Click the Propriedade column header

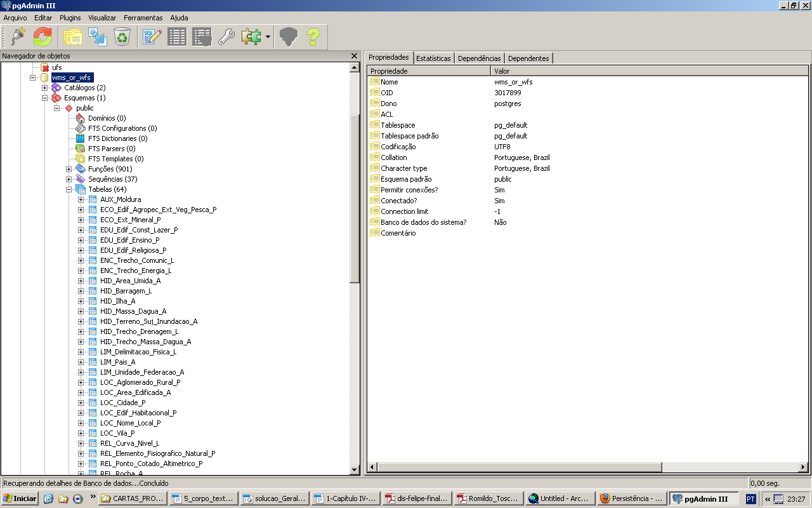click(429, 71)
